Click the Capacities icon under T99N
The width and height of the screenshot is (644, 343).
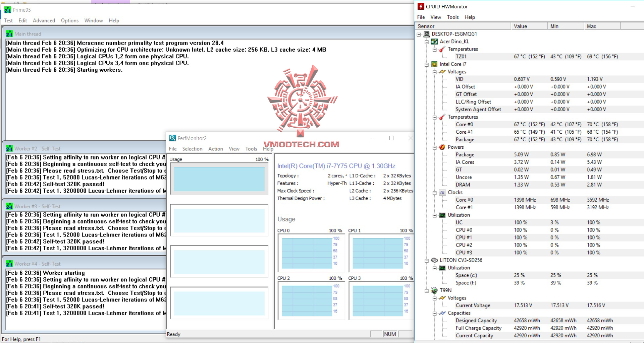pos(442,313)
